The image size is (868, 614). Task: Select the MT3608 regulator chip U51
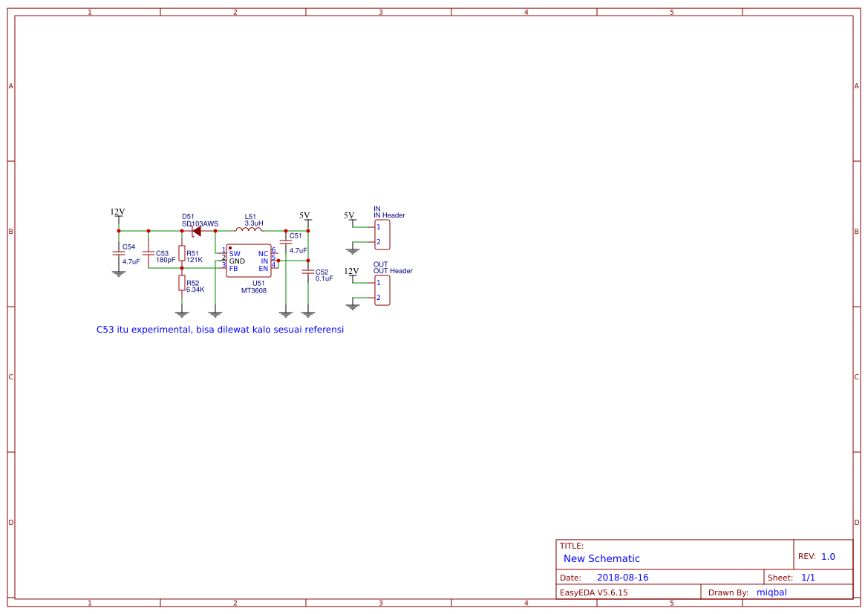(x=249, y=261)
